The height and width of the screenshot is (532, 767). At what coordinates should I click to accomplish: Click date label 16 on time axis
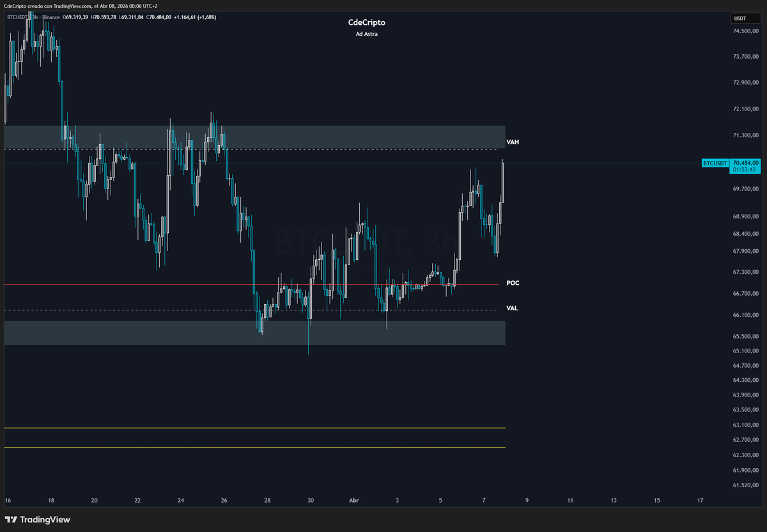[7, 501]
